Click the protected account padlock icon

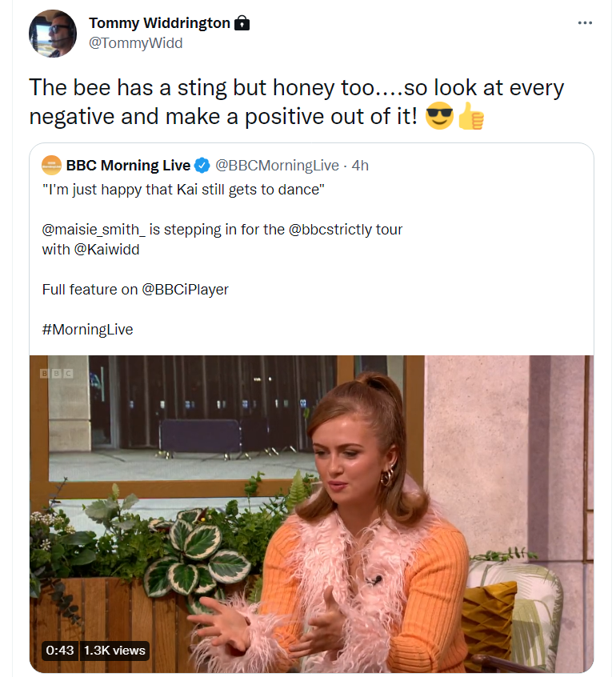click(242, 23)
